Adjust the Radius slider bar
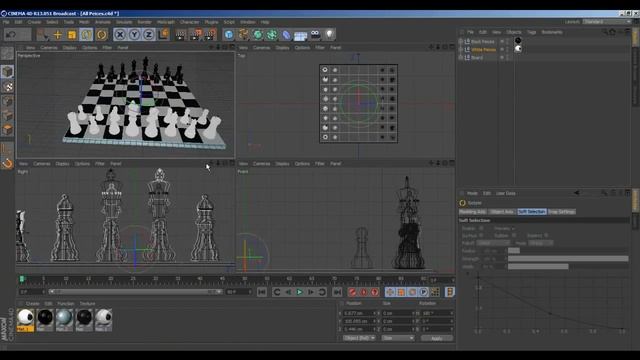The width and height of the screenshot is (640, 360). (568, 251)
